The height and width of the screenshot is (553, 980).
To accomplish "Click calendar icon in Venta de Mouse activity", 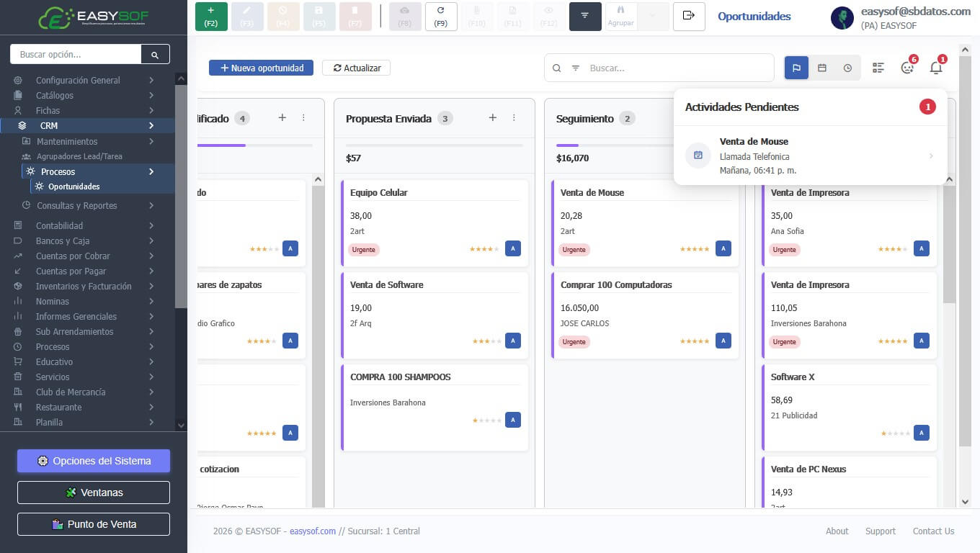I will pos(698,156).
